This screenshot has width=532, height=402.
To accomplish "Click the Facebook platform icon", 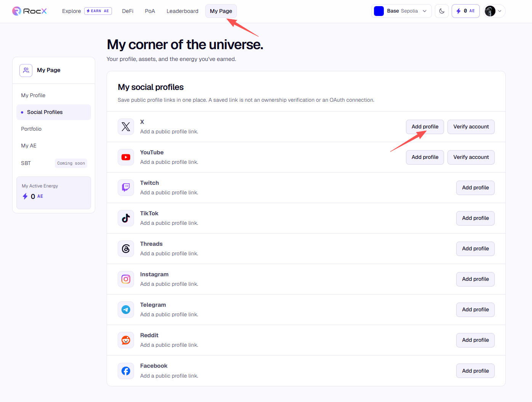I will click(126, 371).
